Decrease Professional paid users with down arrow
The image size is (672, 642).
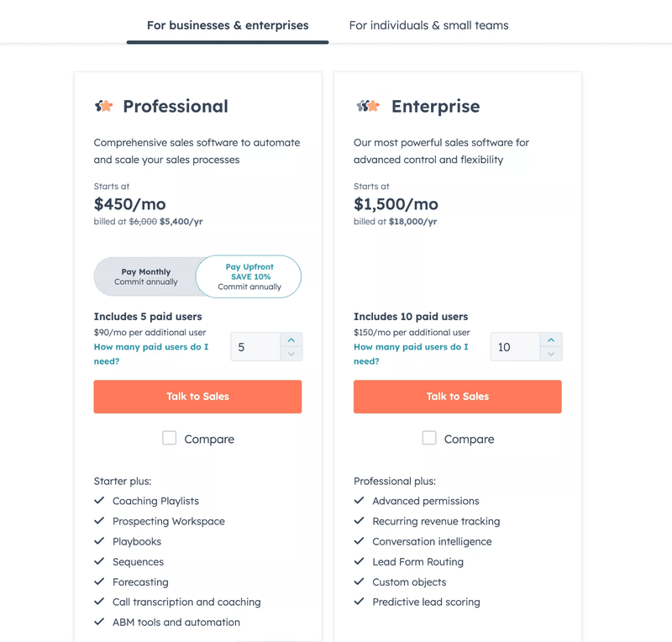click(291, 354)
